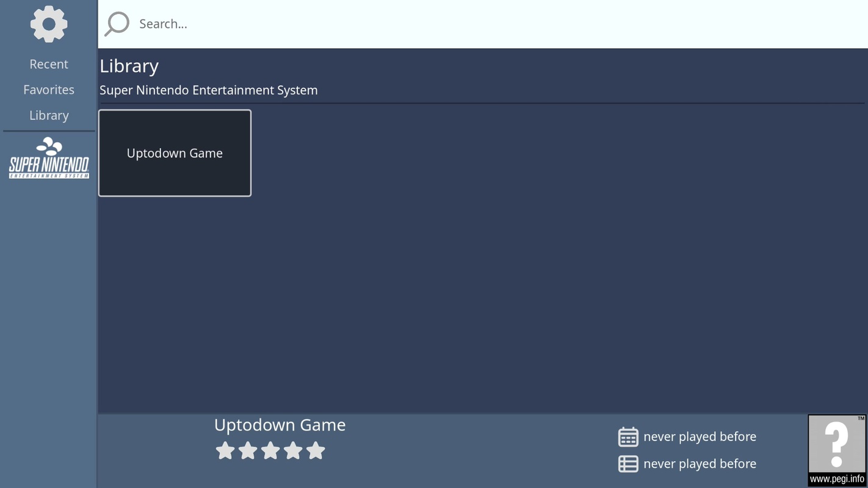This screenshot has height=488, width=868.
Task: Click the search magnifier icon
Action: (x=117, y=24)
